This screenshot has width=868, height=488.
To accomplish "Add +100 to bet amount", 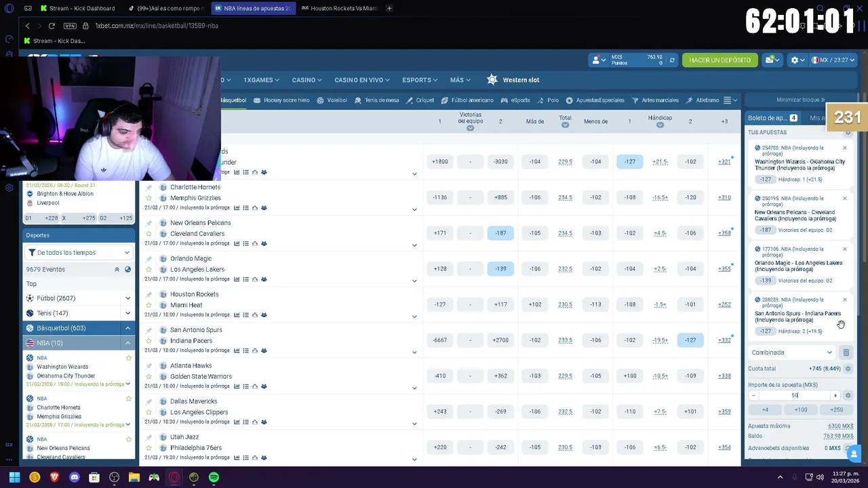I will pyautogui.click(x=801, y=409).
